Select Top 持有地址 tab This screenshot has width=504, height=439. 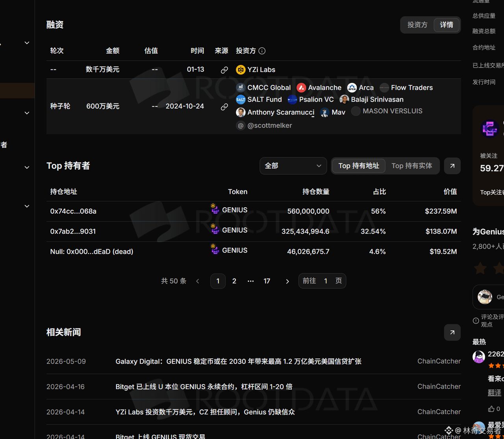[x=359, y=166]
